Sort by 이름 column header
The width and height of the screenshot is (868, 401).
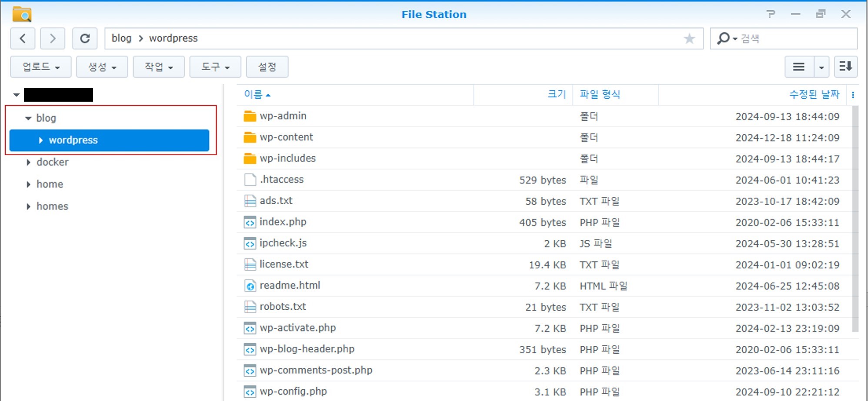coord(355,95)
